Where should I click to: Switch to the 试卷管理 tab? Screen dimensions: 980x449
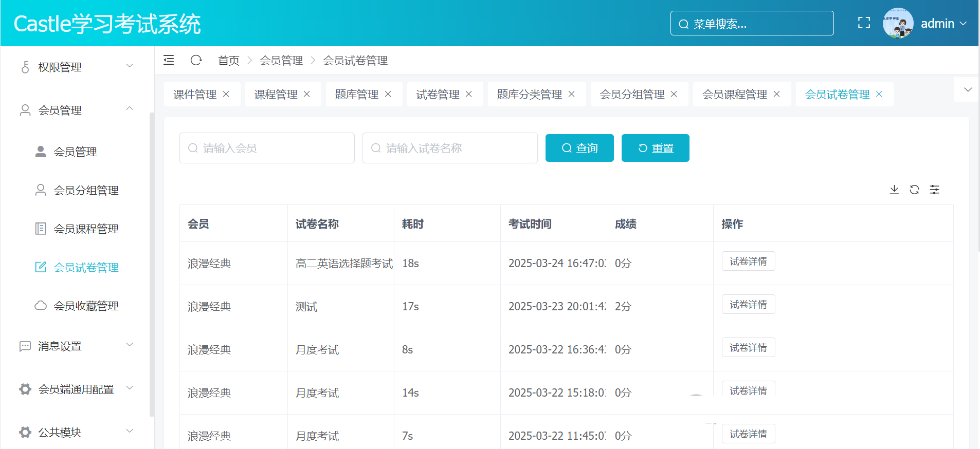coord(438,95)
